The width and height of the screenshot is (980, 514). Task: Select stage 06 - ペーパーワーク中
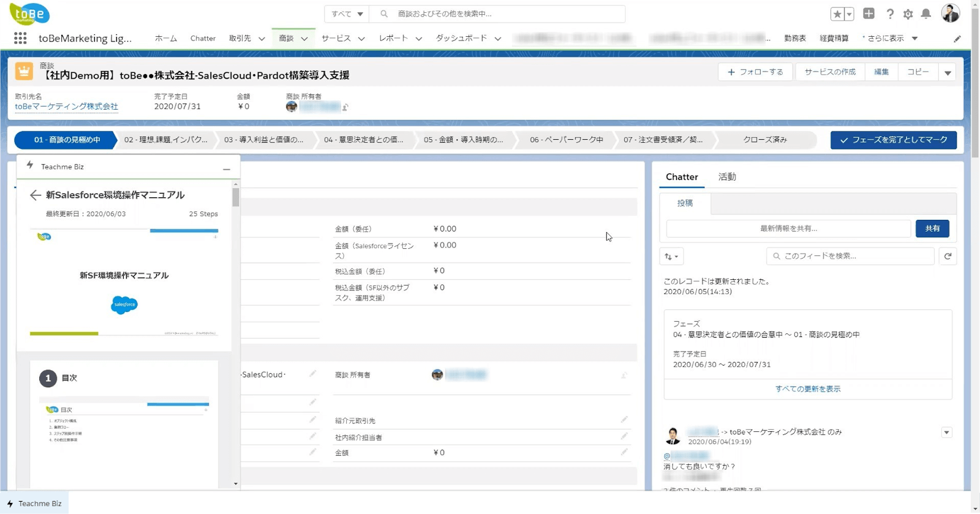pos(567,140)
